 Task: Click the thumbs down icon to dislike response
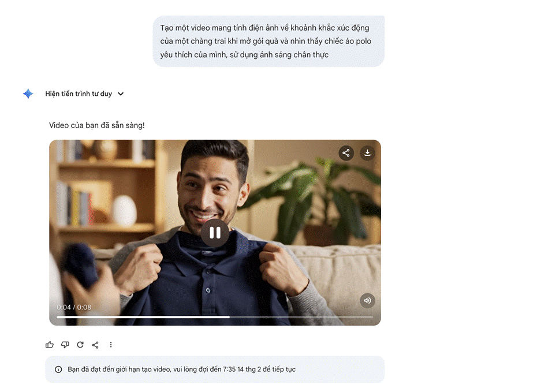(65, 344)
